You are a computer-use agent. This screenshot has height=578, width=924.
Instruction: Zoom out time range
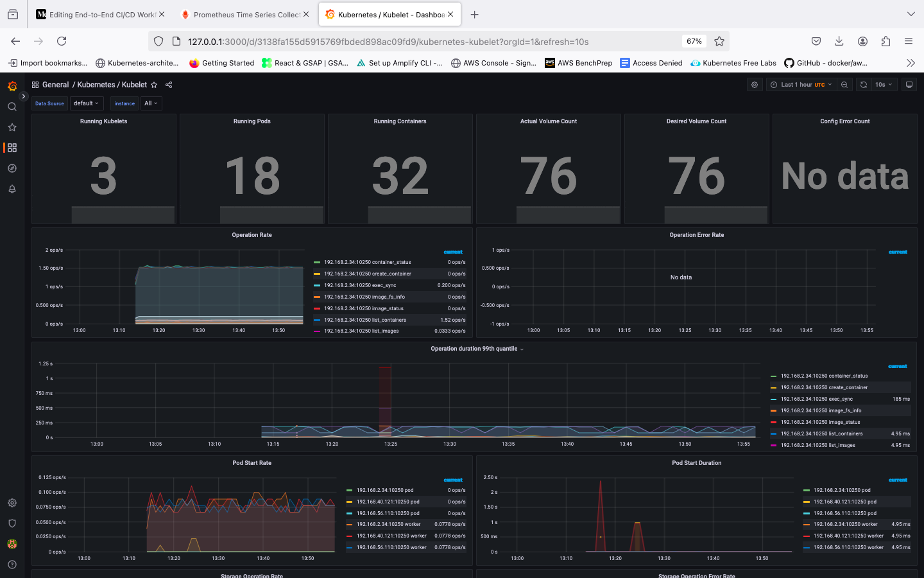coord(844,85)
